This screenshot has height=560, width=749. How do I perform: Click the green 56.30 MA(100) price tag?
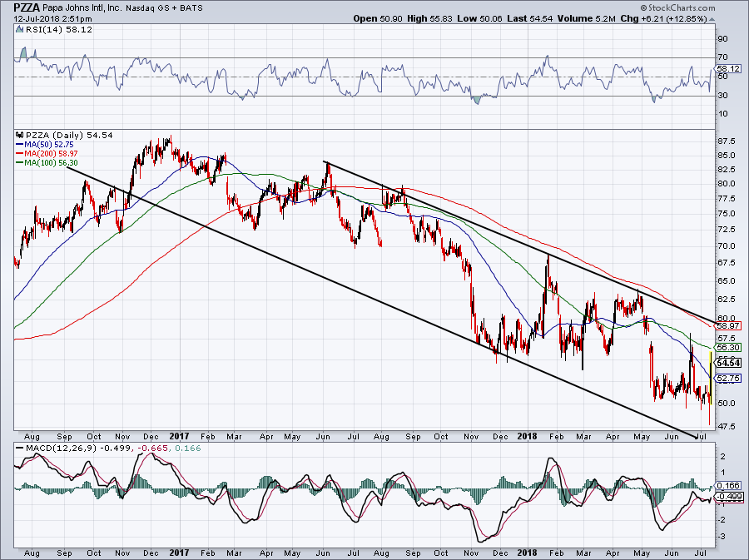727,348
